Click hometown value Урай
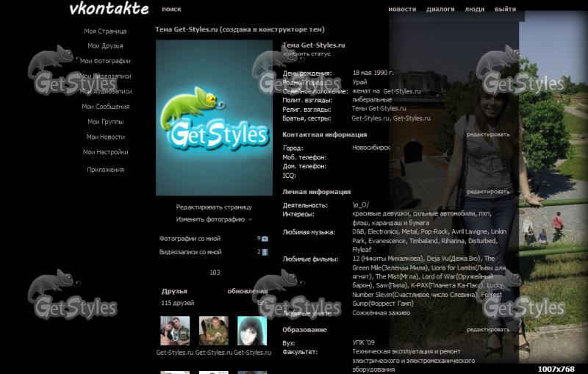This screenshot has width=588, height=374. [x=359, y=82]
